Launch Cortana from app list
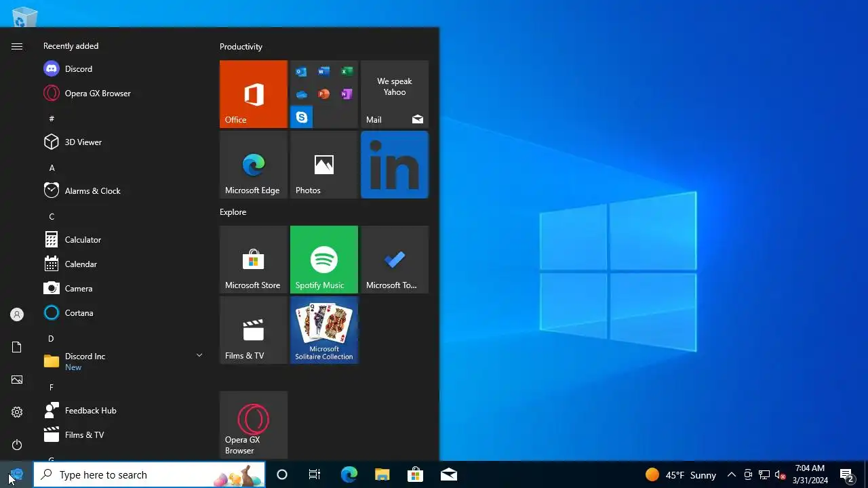The width and height of the screenshot is (868, 488). tap(122, 313)
